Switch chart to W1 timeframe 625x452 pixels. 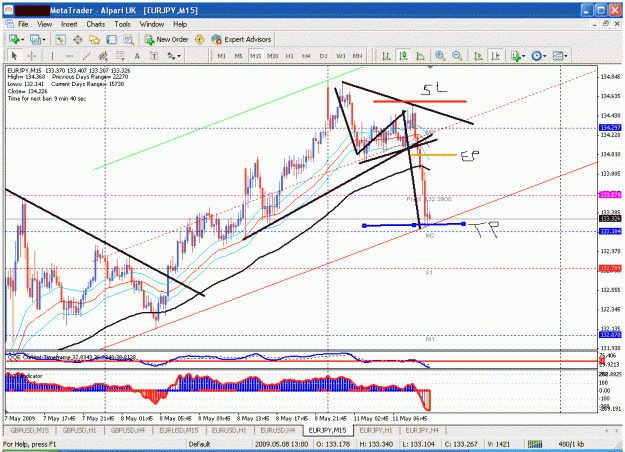pos(341,56)
